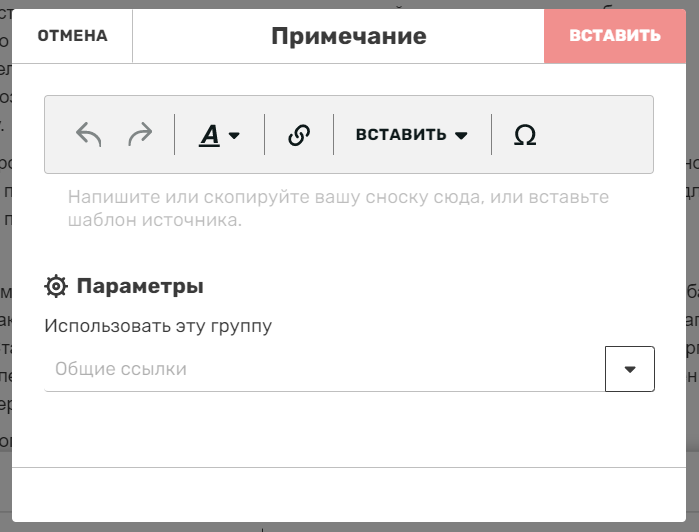The height and width of the screenshot is (532, 699).
Task: Expand the caret beside the underlined A
Action: 234,135
